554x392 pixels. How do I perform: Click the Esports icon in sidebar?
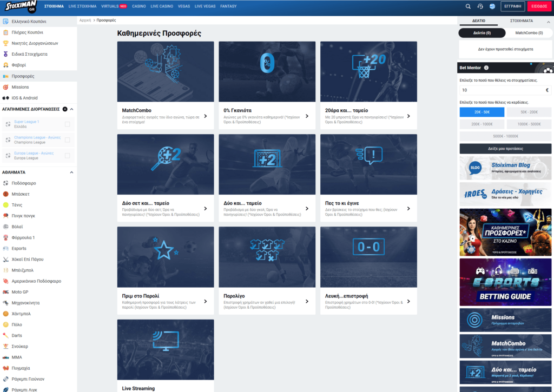5,249
